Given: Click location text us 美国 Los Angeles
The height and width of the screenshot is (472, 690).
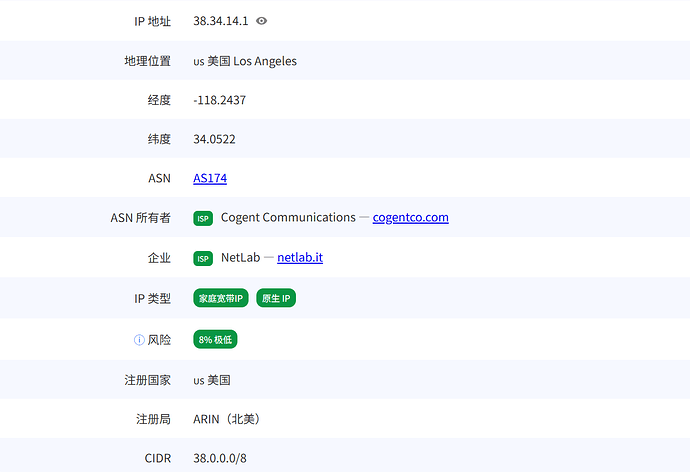Looking at the screenshot, I should [245, 61].
